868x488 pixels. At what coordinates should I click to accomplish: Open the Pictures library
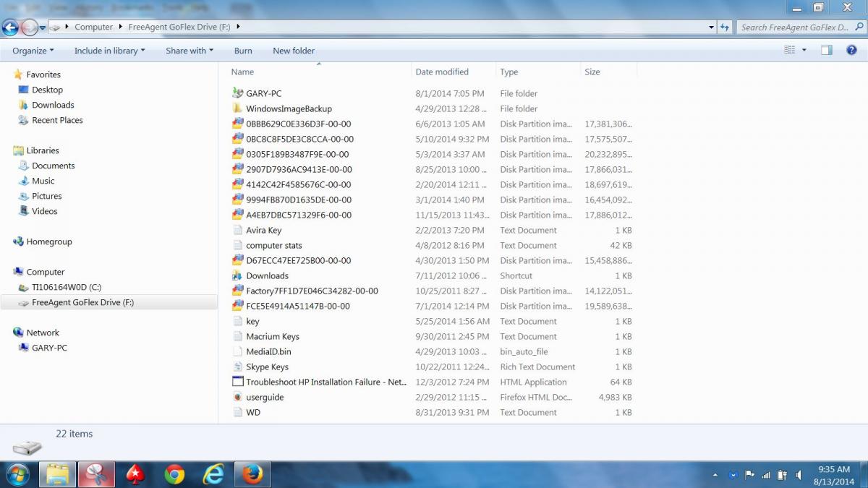(47, 196)
